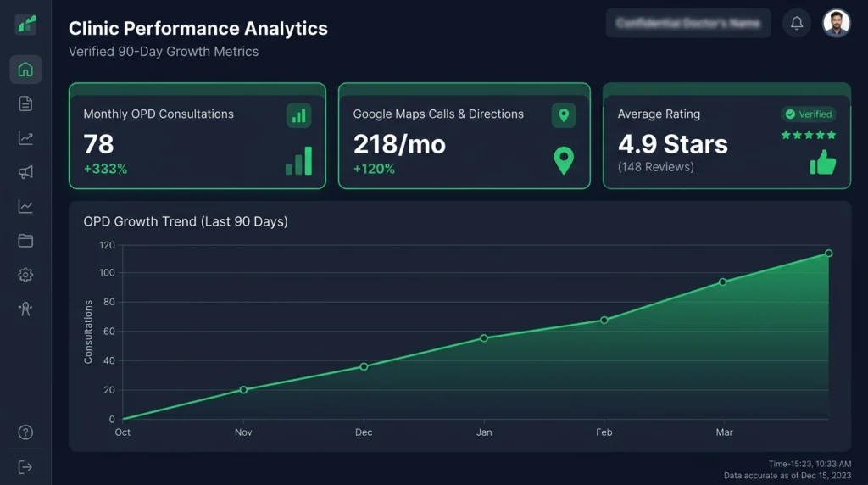Screen dimensions: 868x485
Task: Click the green app logo
Action: 26,25
